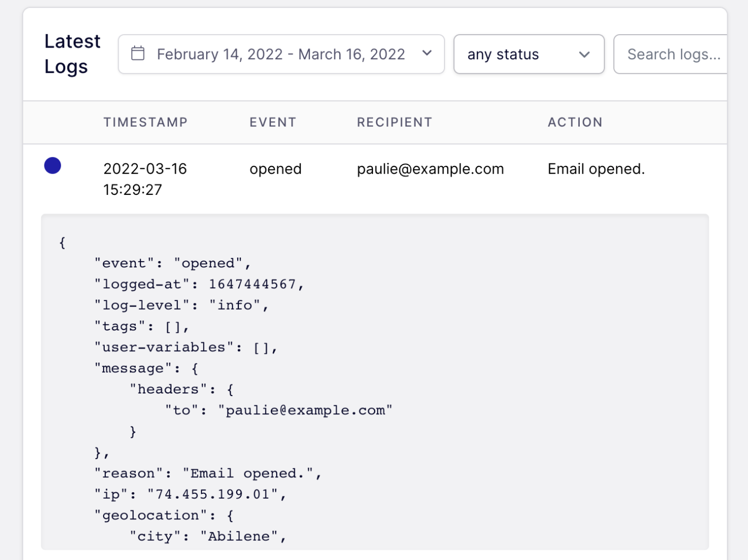Select the paulie@example.com recipient cell
Screen dimensions: 748x560
(430, 169)
